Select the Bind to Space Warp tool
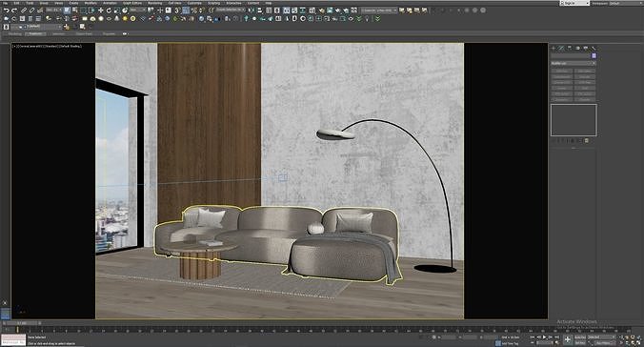This screenshot has width=644, height=347. (x=40, y=10)
